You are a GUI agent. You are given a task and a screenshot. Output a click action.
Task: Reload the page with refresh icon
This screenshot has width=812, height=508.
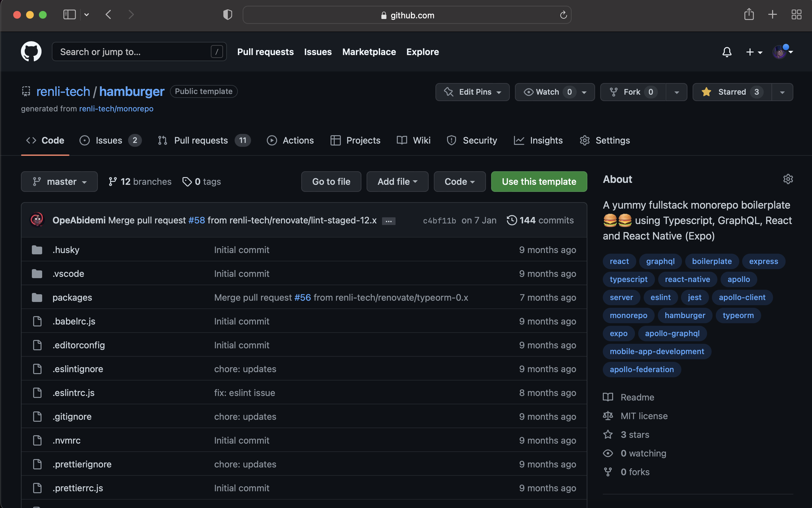tap(563, 15)
